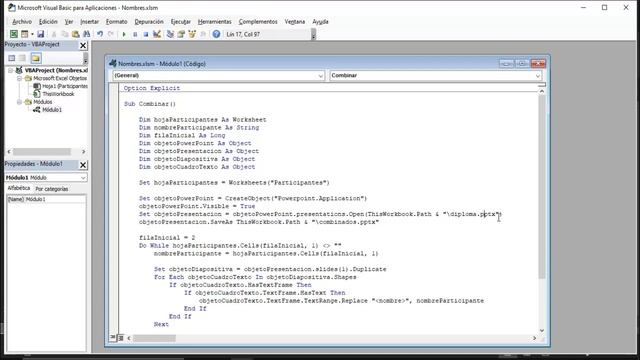
Task: Save the project with the floppy disk icon
Action: click(40, 34)
